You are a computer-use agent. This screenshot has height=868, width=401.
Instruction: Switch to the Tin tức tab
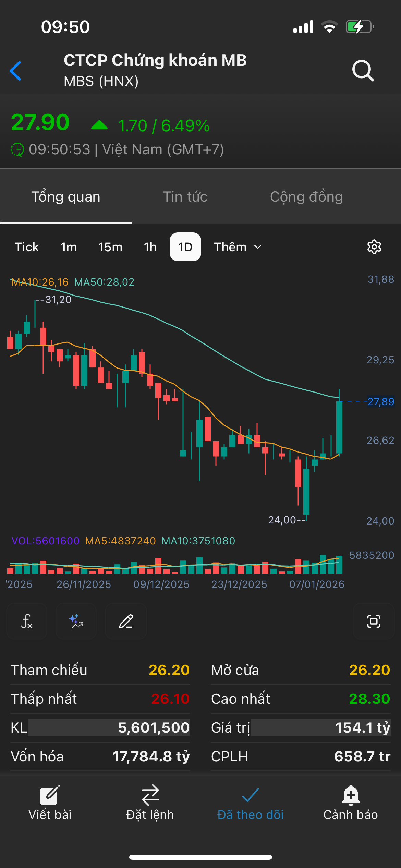pyautogui.click(x=185, y=197)
